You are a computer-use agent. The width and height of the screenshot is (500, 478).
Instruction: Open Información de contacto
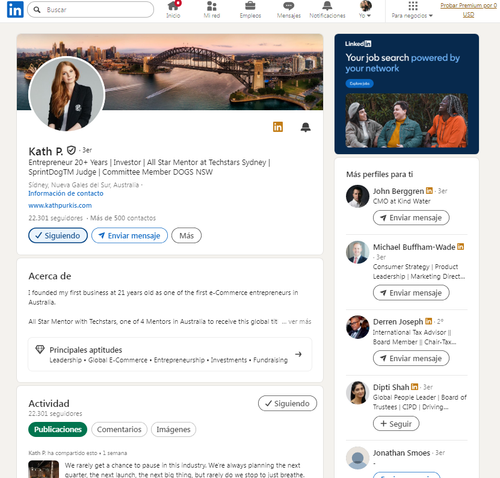(66, 194)
